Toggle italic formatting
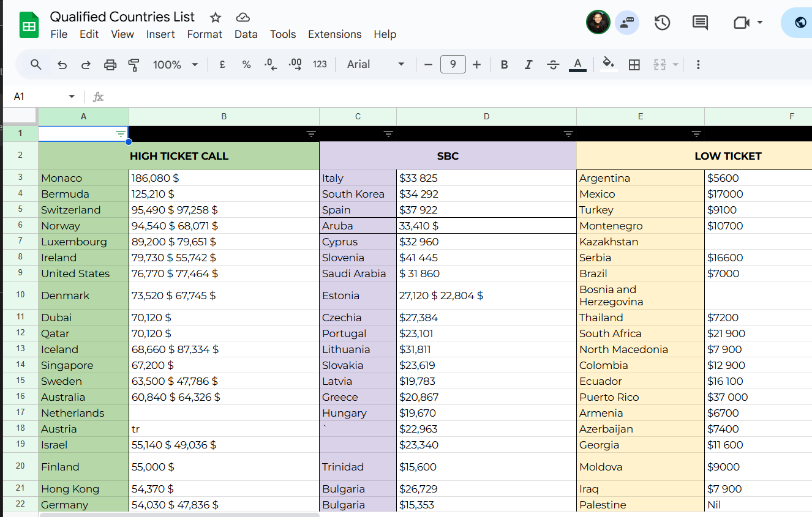 click(x=528, y=65)
